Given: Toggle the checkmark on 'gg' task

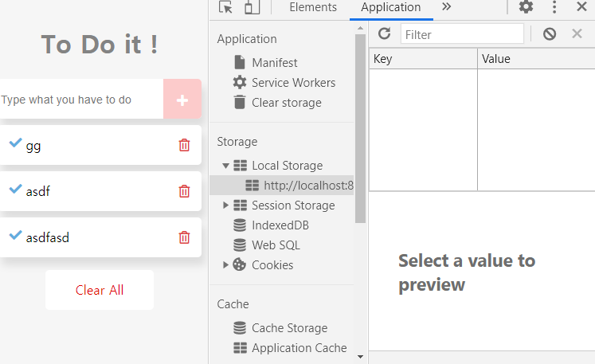Looking at the screenshot, I should point(16,143).
